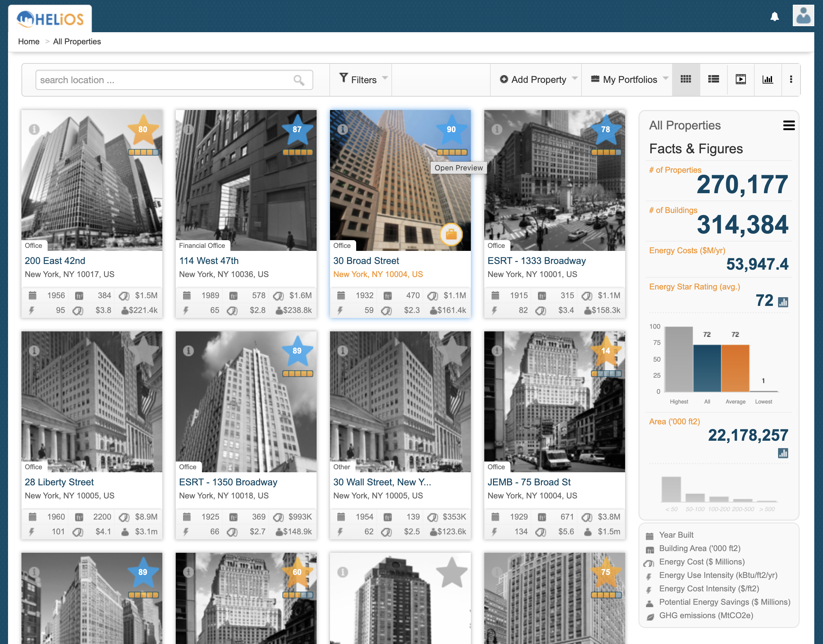Open the user profile avatar
The height and width of the screenshot is (644, 823).
[x=803, y=15]
